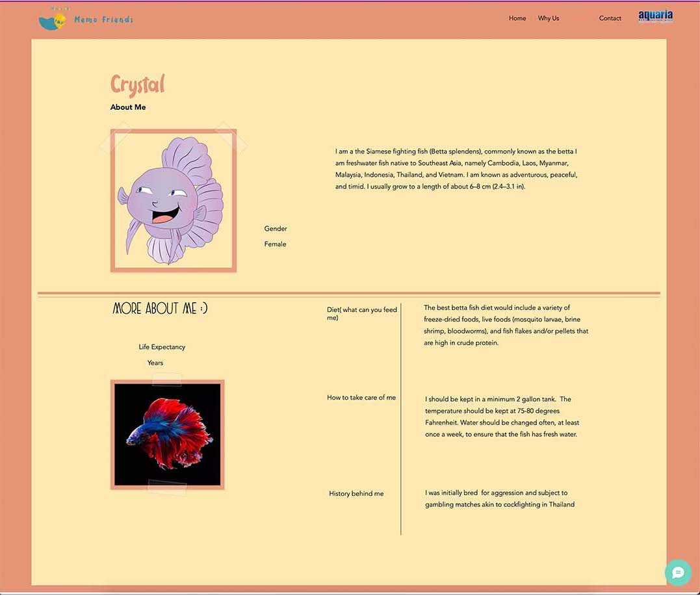Click the Female value text

tap(275, 244)
